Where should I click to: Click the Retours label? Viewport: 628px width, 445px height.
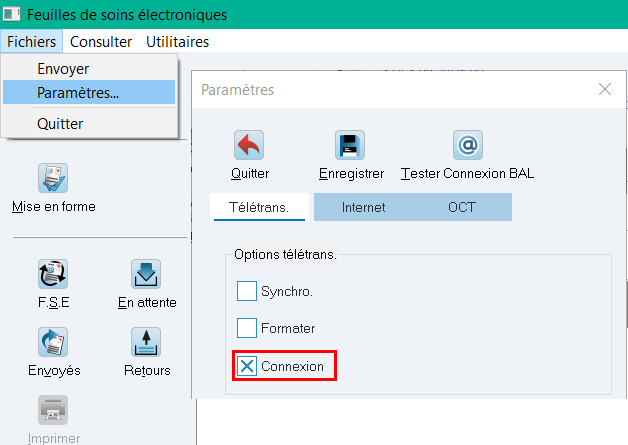point(147,370)
